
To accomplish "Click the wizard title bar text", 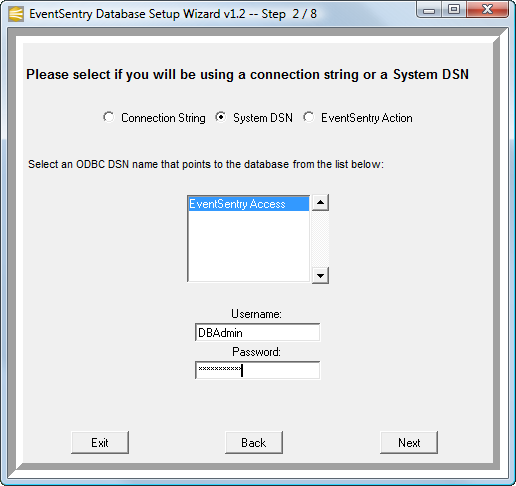I will (x=173, y=14).
